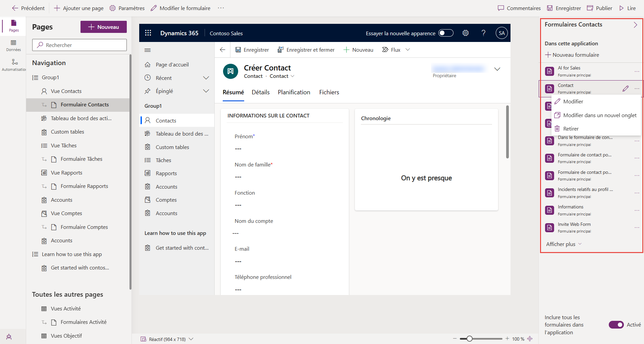Toggle the site map hamburger menu
Image resolution: width=644 pixels, height=344 pixels.
pyautogui.click(x=148, y=50)
